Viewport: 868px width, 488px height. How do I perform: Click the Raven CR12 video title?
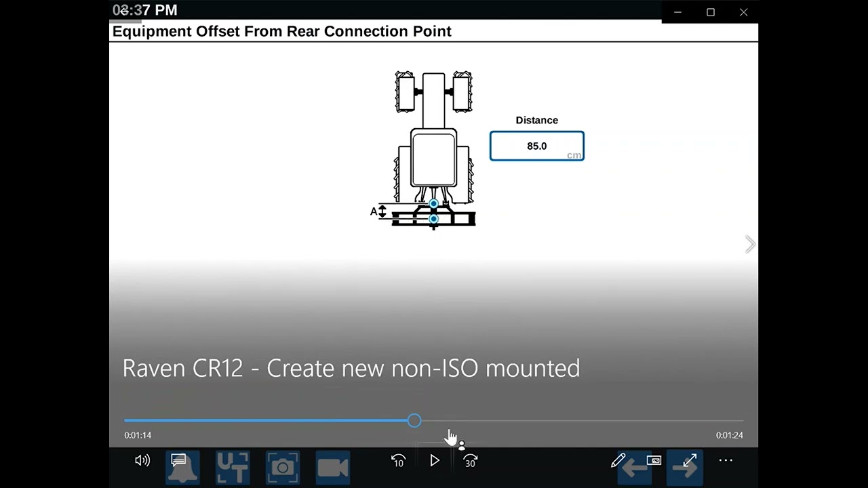coord(351,368)
